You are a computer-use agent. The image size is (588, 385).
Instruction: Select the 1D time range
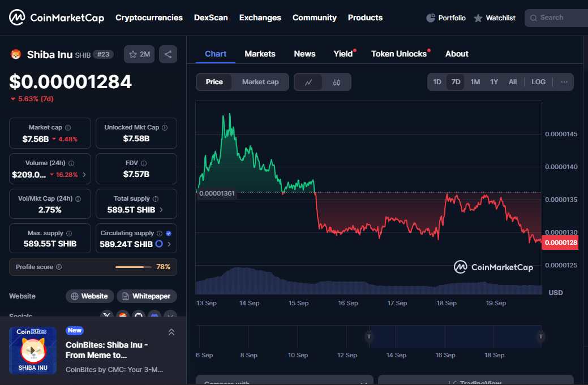point(437,82)
